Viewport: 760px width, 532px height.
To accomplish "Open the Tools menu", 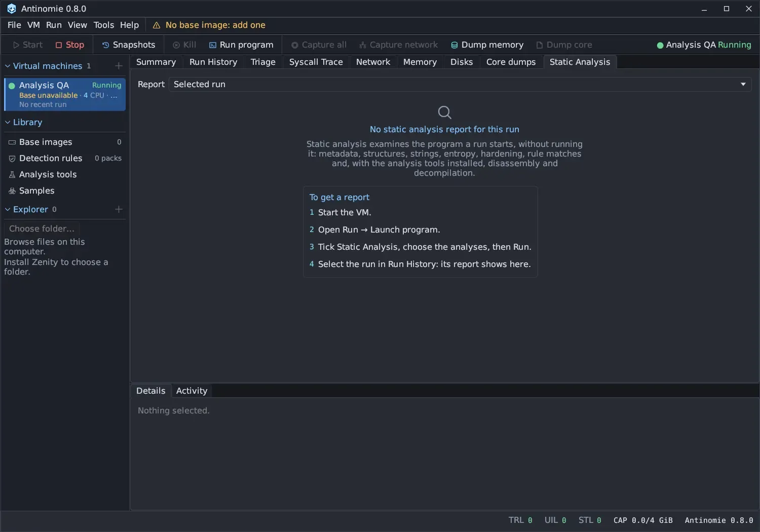I will (104, 25).
